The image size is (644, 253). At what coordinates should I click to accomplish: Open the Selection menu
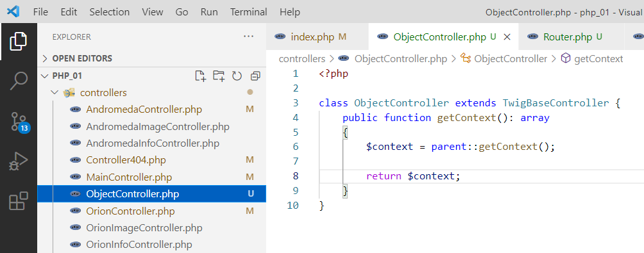110,12
